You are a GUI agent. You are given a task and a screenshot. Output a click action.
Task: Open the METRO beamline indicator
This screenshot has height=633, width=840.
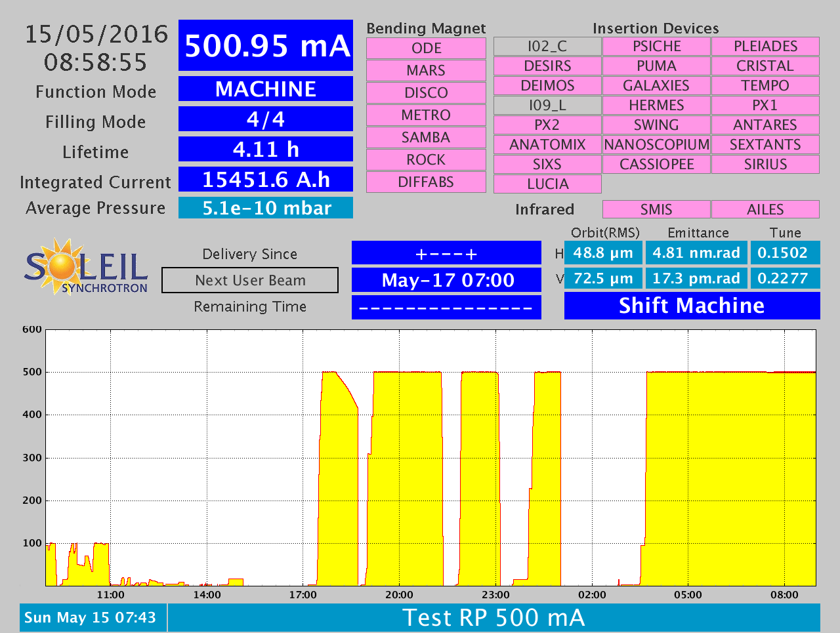tap(426, 115)
